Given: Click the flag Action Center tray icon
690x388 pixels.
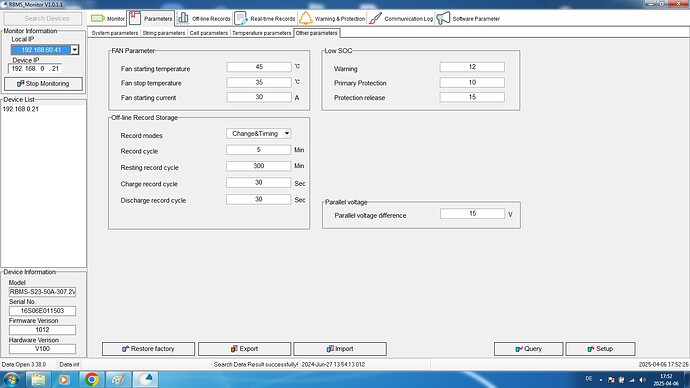Looking at the screenshot, I should [x=611, y=380].
